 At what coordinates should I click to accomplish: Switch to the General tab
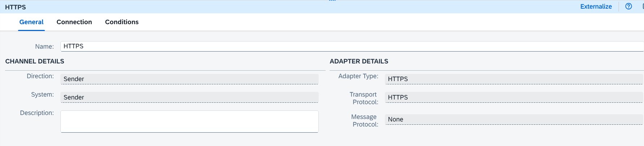[x=31, y=22]
